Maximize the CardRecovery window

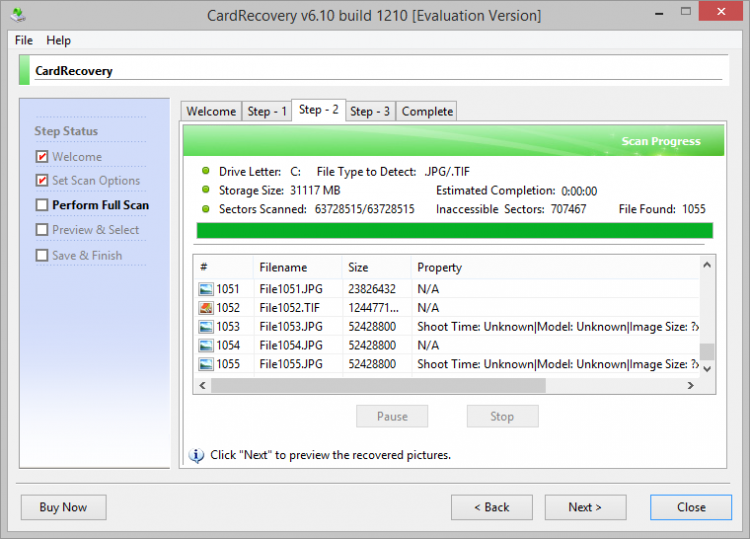pos(686,11)
